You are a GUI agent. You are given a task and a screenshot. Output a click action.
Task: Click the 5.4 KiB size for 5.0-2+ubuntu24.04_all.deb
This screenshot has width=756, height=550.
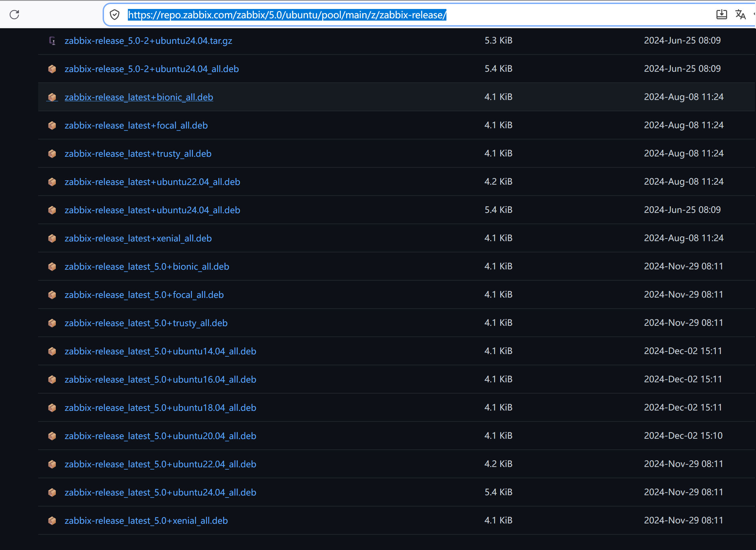pos(498,69)
